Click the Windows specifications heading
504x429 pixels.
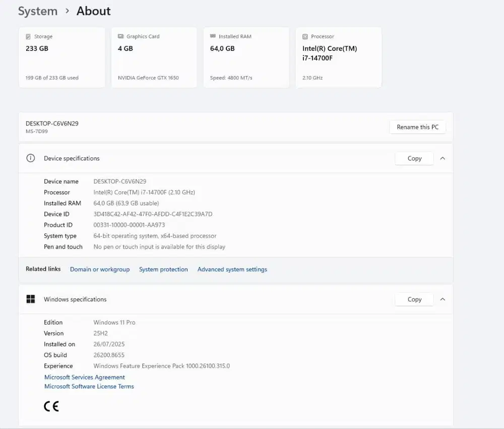pyautogui.click(x=75, y=299)
